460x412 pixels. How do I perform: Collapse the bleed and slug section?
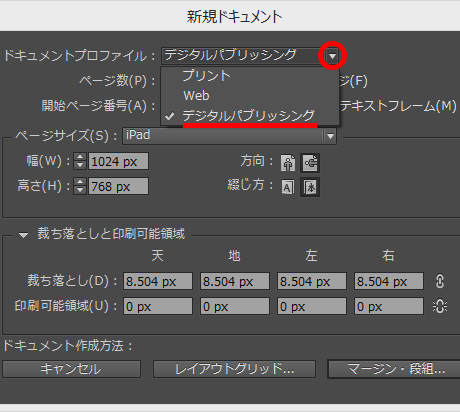click(x=23, y=235)
